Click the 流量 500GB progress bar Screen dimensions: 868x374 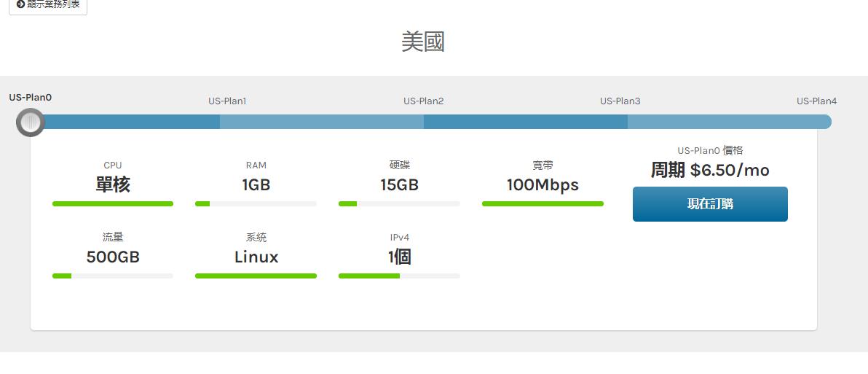point(113,276)
